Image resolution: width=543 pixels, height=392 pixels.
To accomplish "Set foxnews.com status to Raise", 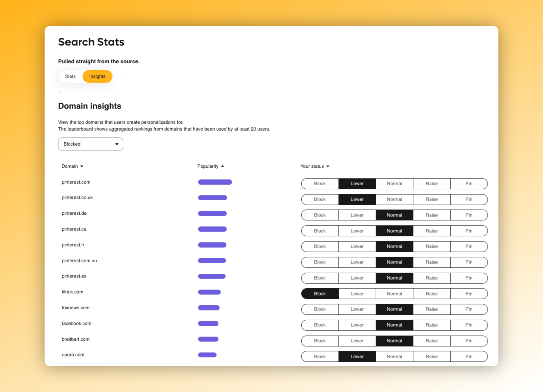I will (x=432, y=309).
